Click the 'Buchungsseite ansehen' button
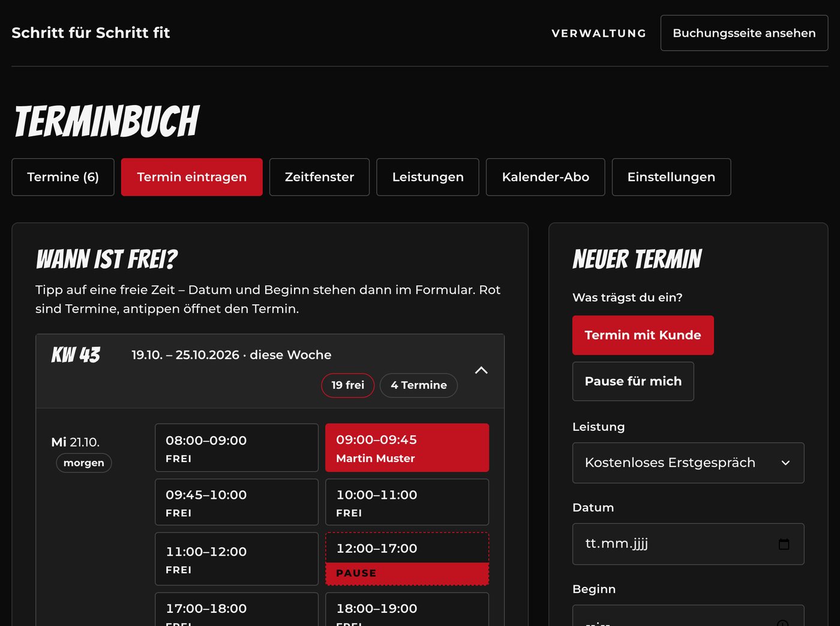This screenshot has height=626, width=840. coord(744,33)
